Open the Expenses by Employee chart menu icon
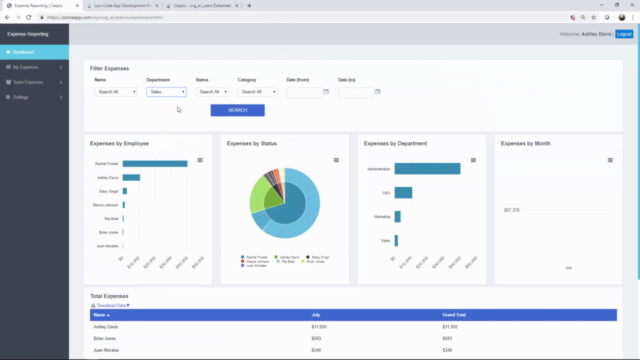Screen dimensions: 640x360 (200, 160)
